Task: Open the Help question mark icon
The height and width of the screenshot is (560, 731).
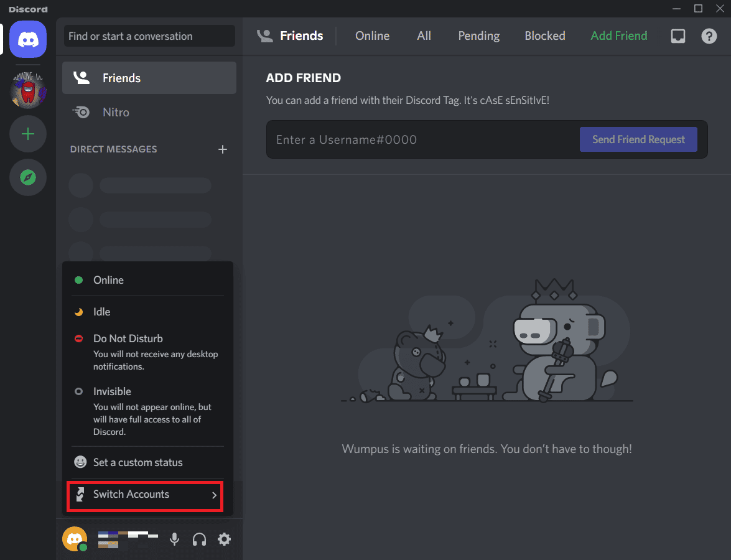Action: pyautogui.click(x=709, y=36)
